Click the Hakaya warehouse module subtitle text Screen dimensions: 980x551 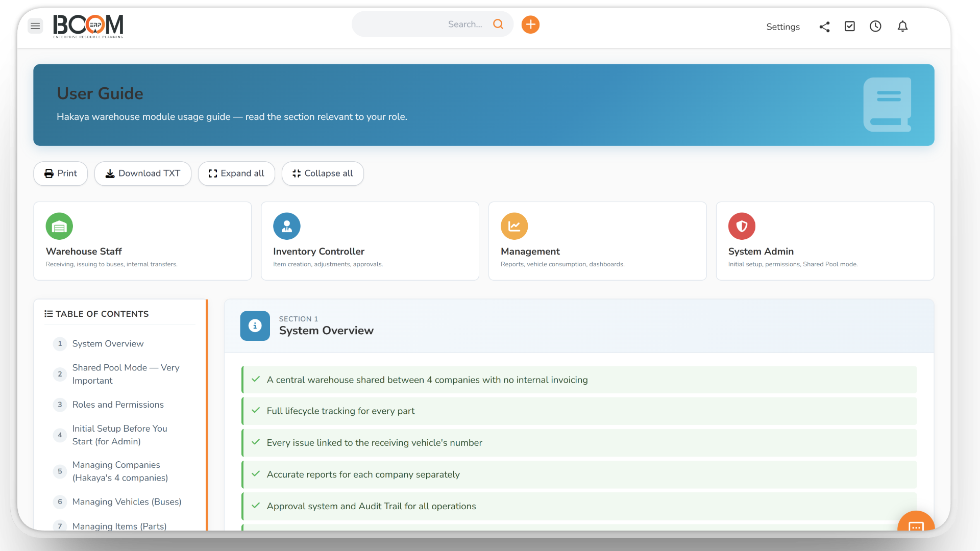click(x=232, y=117)
